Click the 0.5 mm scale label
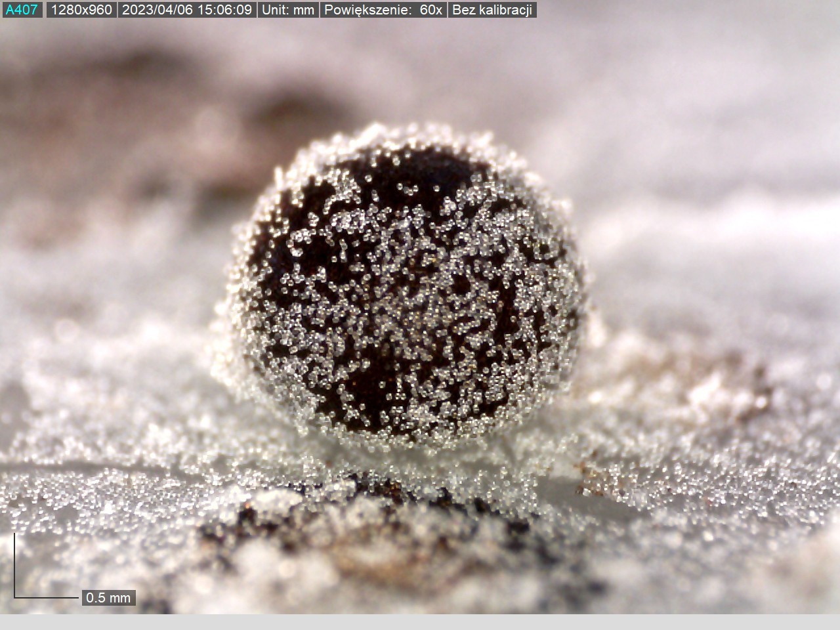The height and width of the screenshot is (630, 840). tap(108, 597)
